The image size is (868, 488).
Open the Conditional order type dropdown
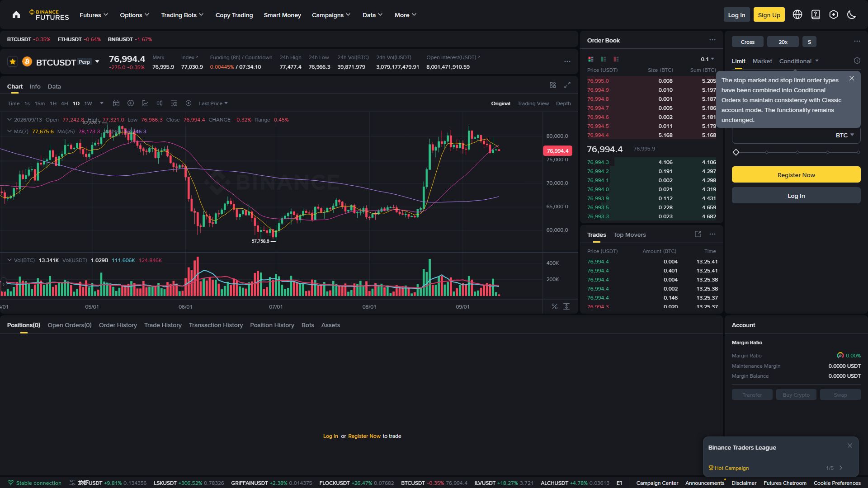tap(799, 61)
